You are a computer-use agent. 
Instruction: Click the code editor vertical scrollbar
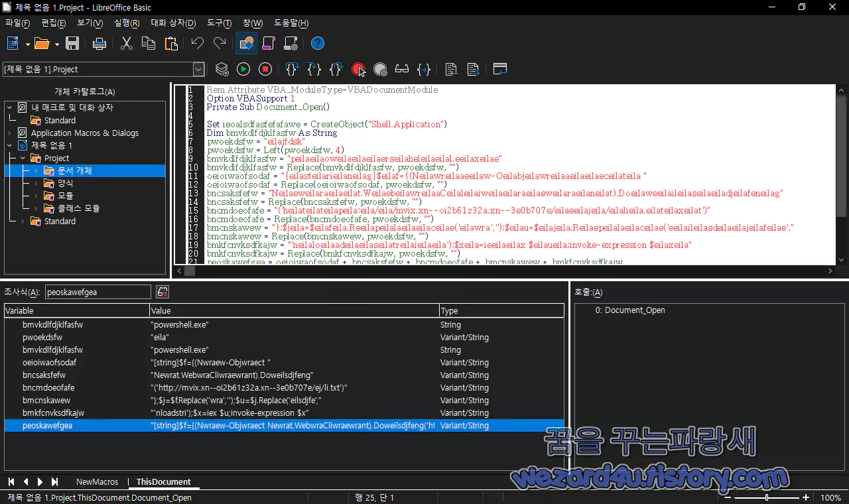(x=841, y=174)
